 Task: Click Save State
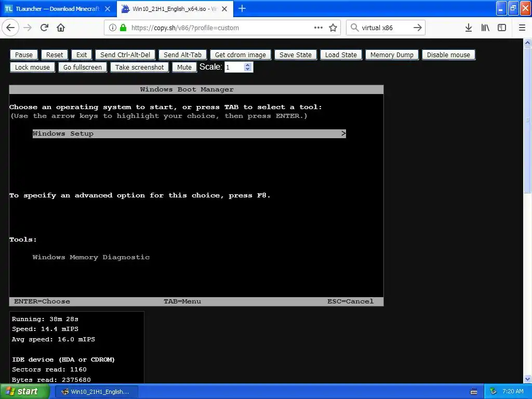296,55
